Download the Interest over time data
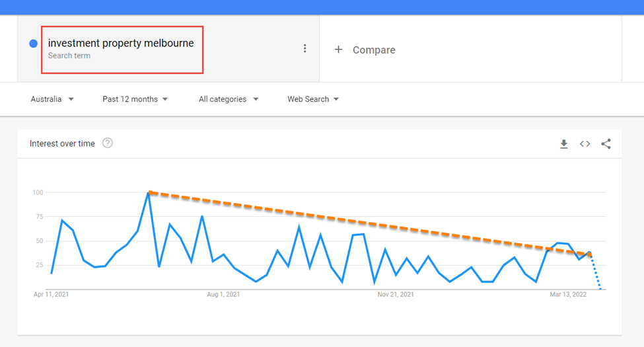The width and height of the screenshot is (644, 347). click(564, 144)
